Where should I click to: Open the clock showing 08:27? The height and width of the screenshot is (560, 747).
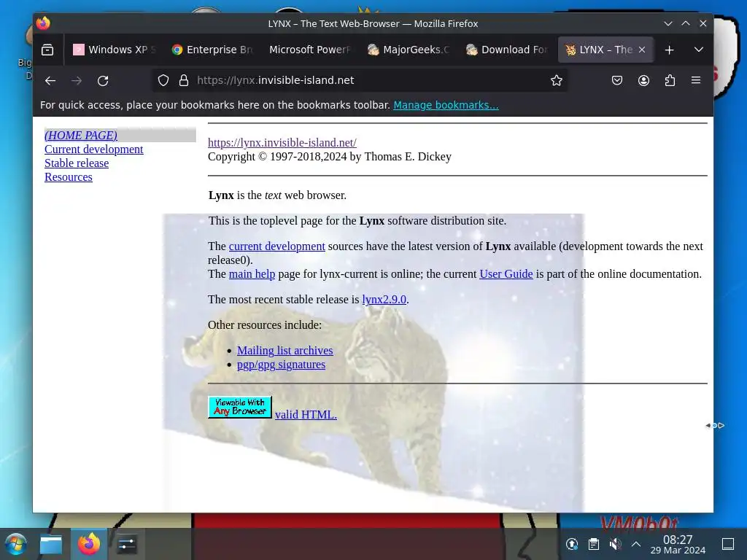pyautogui.click(x=678, y=544)
